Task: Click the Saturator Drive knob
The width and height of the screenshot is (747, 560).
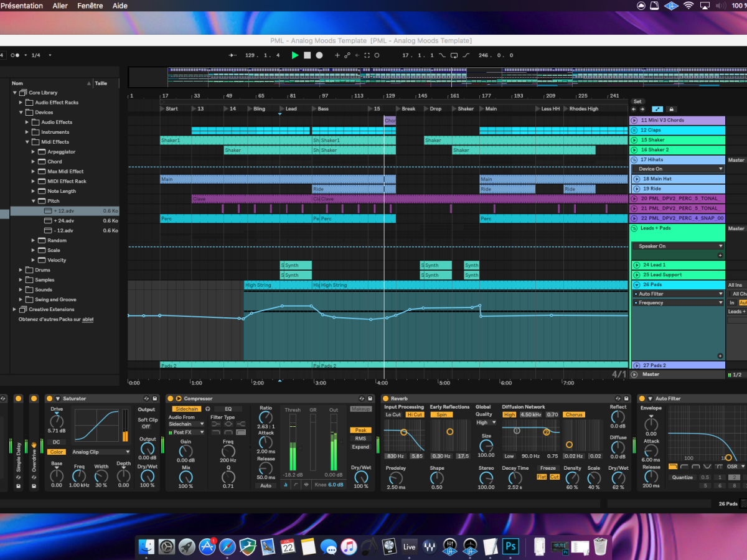Action: 57,421
